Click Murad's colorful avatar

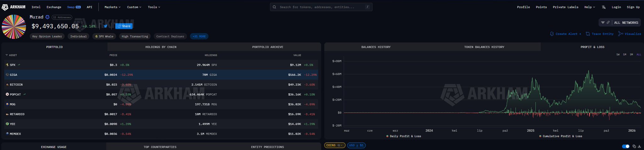[x=14, y=27]
